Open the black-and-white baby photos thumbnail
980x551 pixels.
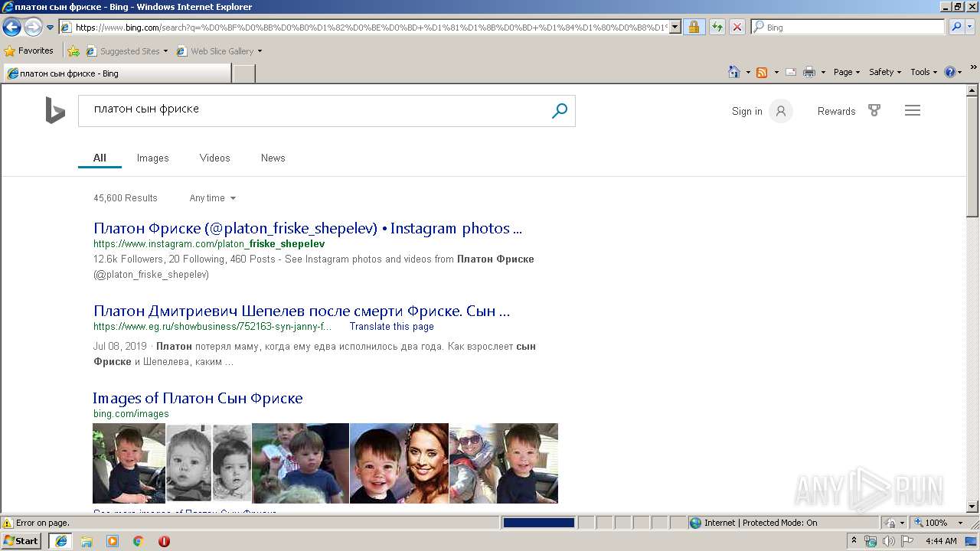pyautogui.click(x=209, y=463)
